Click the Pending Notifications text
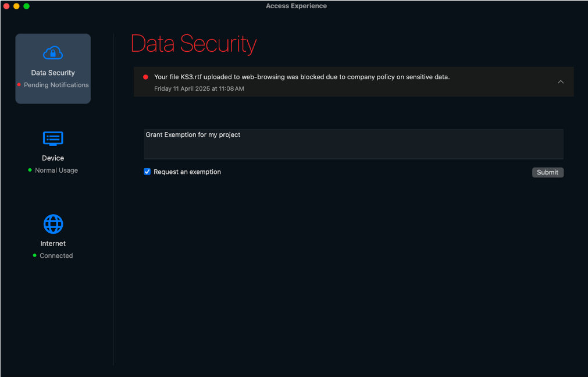The image size is (588, 377). [x=56, y=85]
